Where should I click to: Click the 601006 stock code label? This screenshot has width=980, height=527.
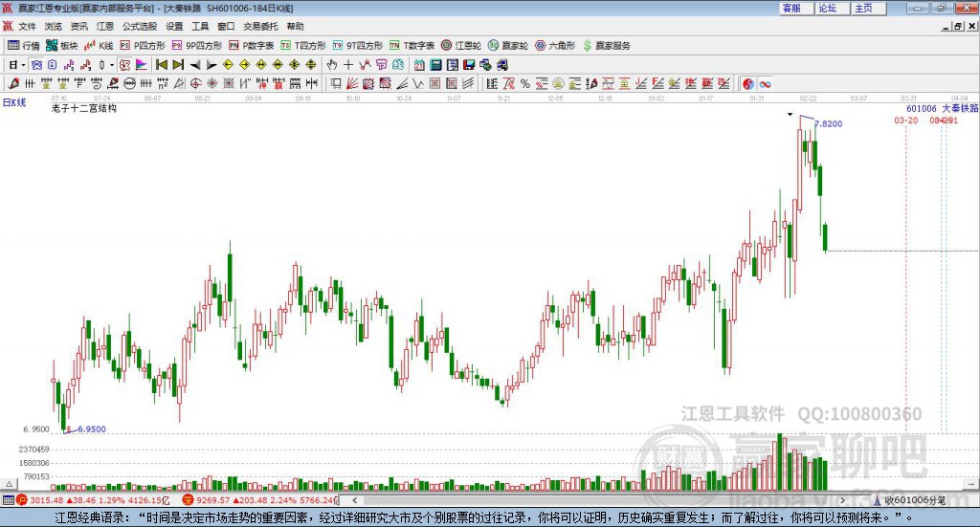tap(922, 109)
